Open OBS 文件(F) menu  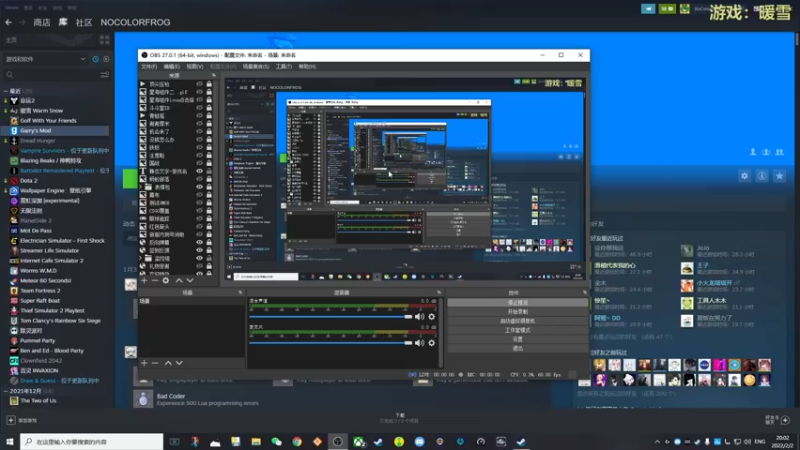[148, 67]
